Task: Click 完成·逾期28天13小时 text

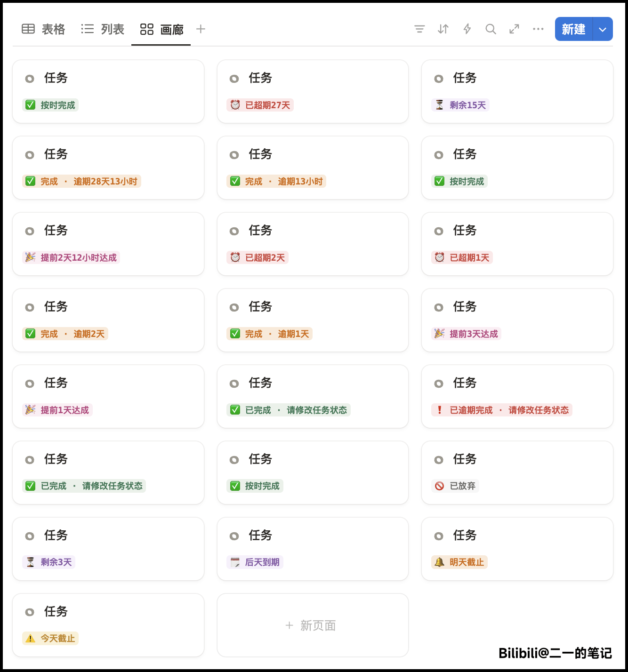Action: 89,181
